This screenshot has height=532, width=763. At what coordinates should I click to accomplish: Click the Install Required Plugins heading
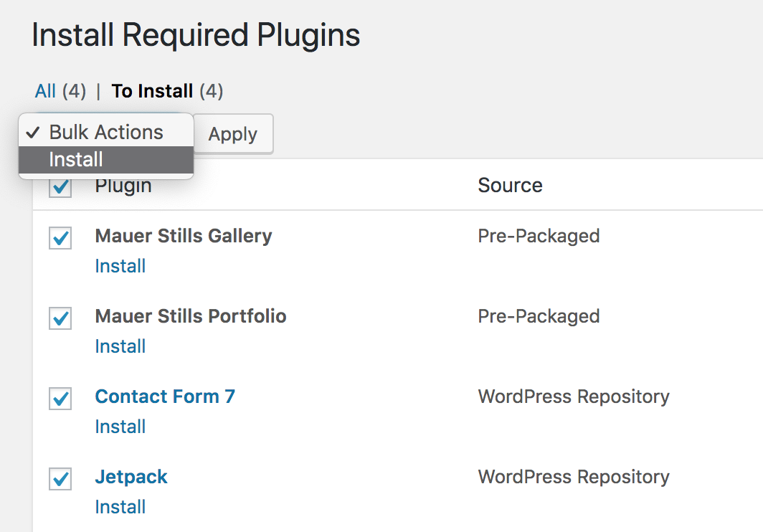coord(196,36)
